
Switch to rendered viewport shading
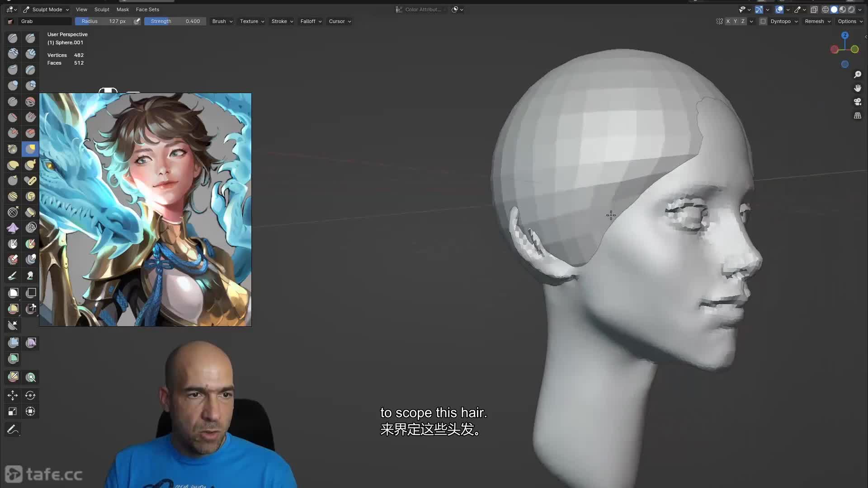851,9
